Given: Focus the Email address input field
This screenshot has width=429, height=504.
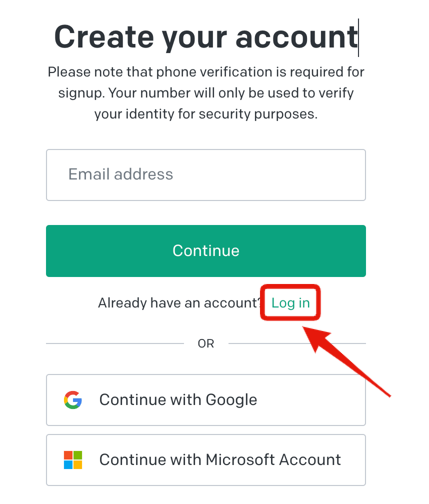Looking at the screenshot, I should (206, 175).
